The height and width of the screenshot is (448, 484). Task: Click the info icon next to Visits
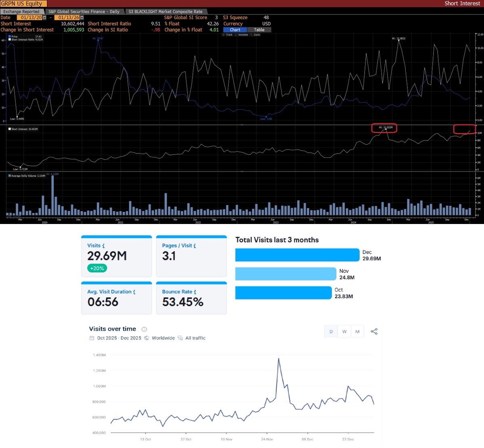tap(104, 246)
